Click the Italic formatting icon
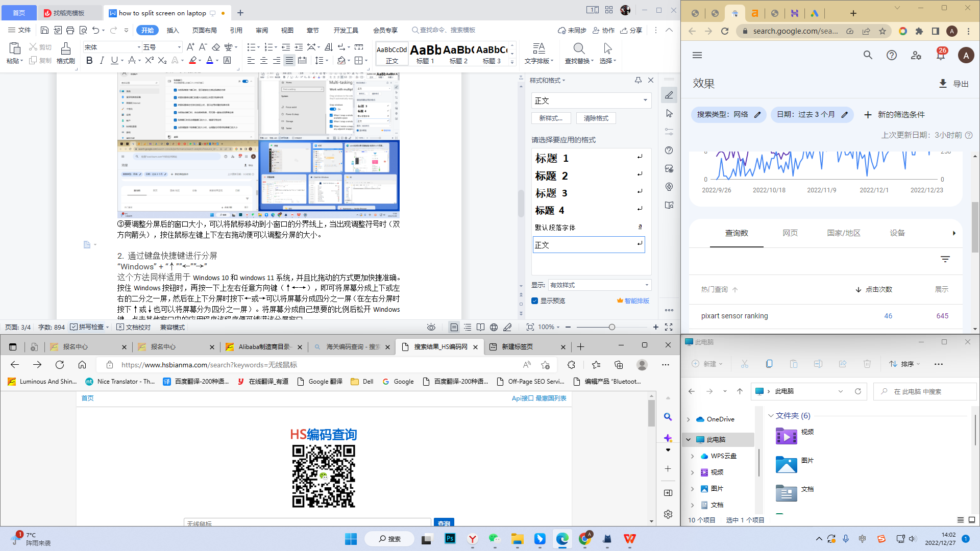The image size is (980, 551). [x=102, y=60]
